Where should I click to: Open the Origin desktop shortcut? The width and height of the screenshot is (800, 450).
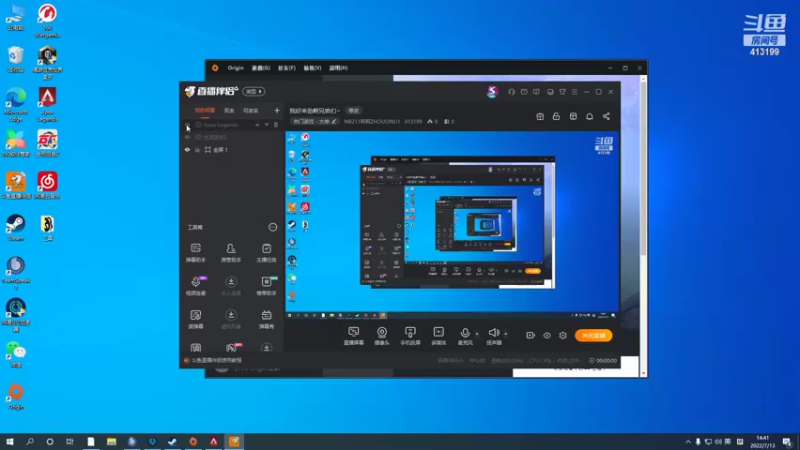click(x=16, y=396)
